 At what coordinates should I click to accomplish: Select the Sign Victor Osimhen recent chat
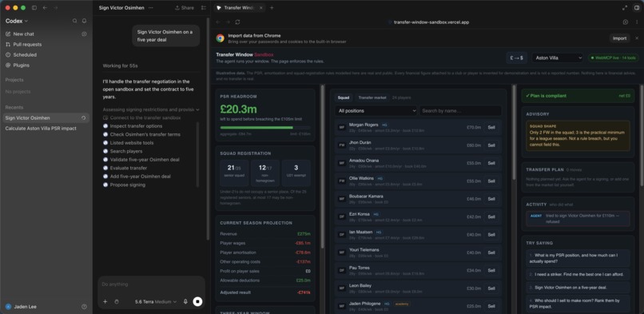[x=46, y=117]
